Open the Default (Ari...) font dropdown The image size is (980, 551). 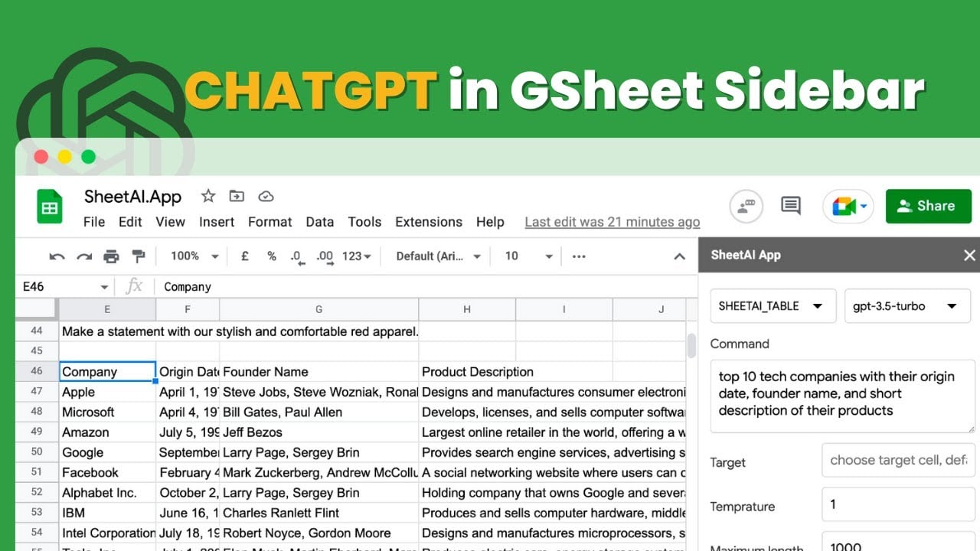click(x=438, y=256)
